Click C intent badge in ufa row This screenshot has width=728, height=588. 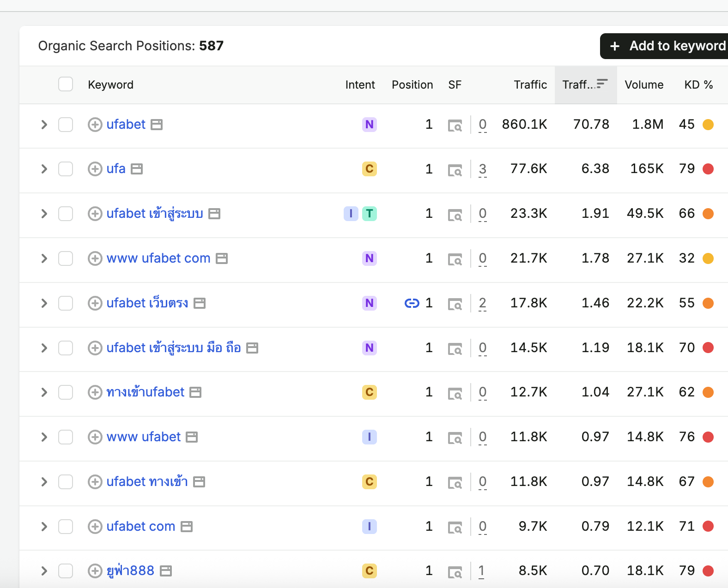[370, 169]
